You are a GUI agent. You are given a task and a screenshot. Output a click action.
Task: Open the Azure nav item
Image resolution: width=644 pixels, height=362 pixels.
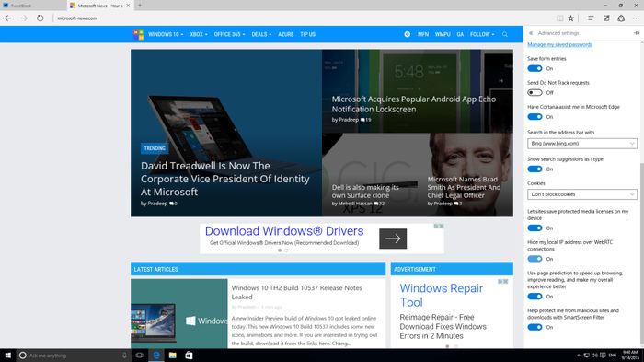(285, 35)
